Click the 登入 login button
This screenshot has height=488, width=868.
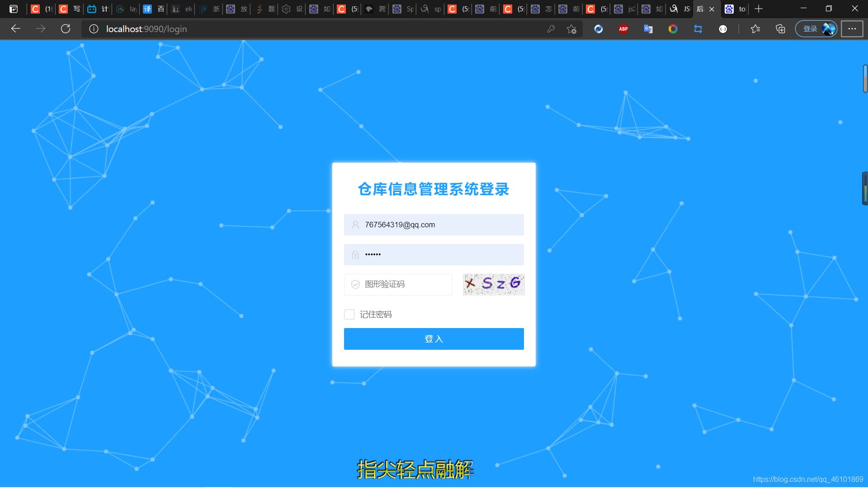tap(433, 338)
